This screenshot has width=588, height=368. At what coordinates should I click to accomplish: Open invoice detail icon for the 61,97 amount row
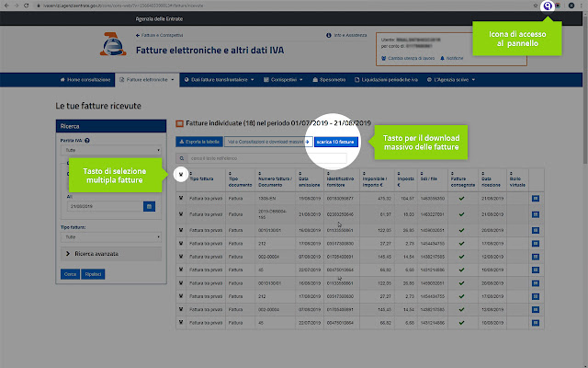[x=536, y=214]
